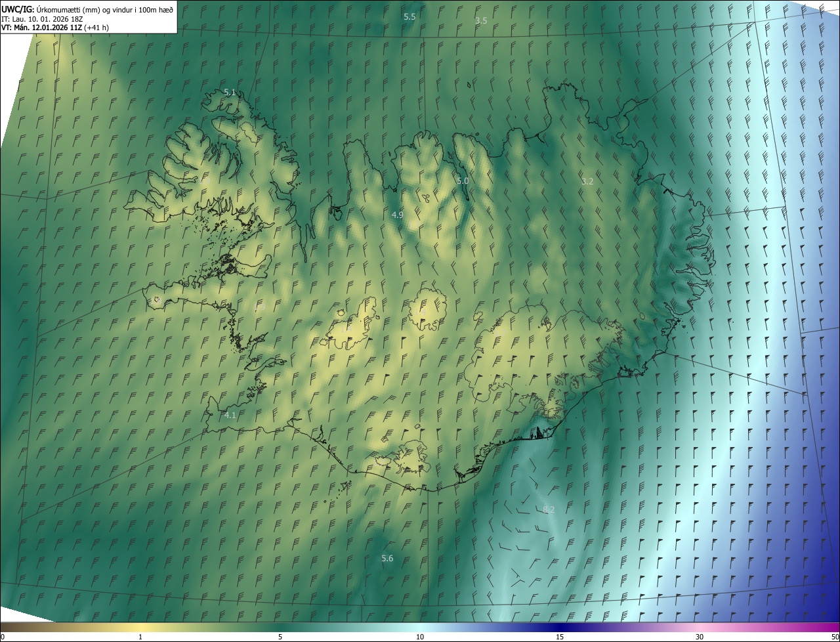Click the 5.0 value label on map
The width and height of the screenshot is (840, 642).
click(x=463, y=181)
